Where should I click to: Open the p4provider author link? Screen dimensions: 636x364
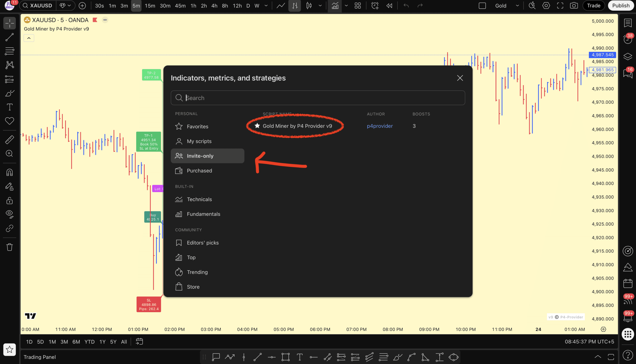pyautogui.click(x=379, y=126)
